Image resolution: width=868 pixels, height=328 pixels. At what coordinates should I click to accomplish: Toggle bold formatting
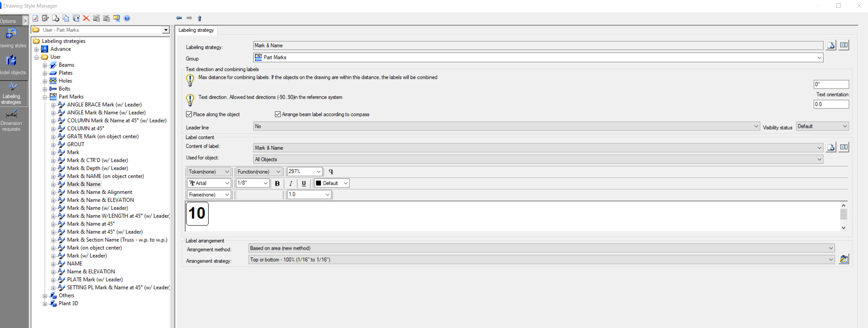(277, 183)
